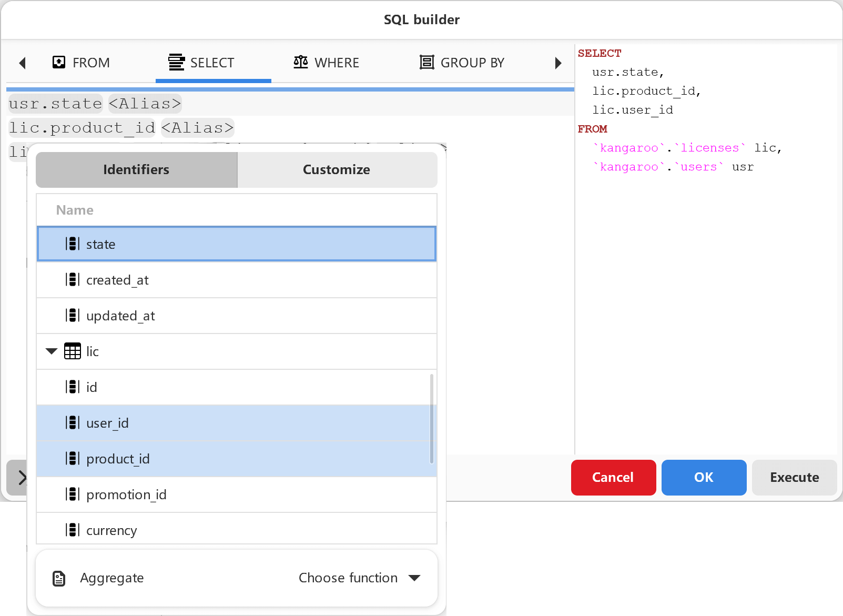
Task: Collapse the lic table tree
Action: click(50, 351)
